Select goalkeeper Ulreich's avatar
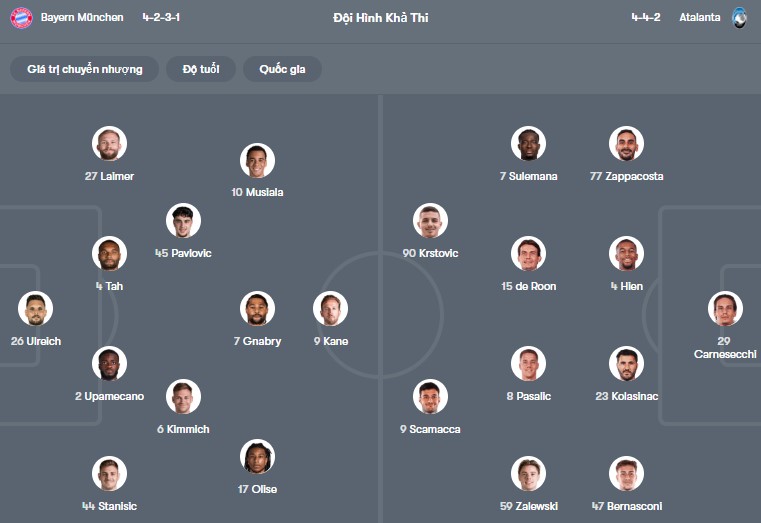This screenshot has height=523, width=761. coord(35,309)
